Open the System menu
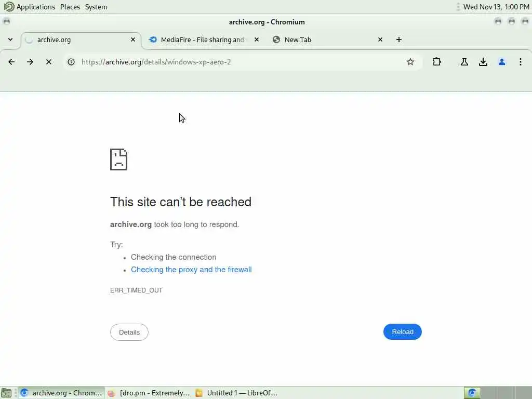 point(96,7)
